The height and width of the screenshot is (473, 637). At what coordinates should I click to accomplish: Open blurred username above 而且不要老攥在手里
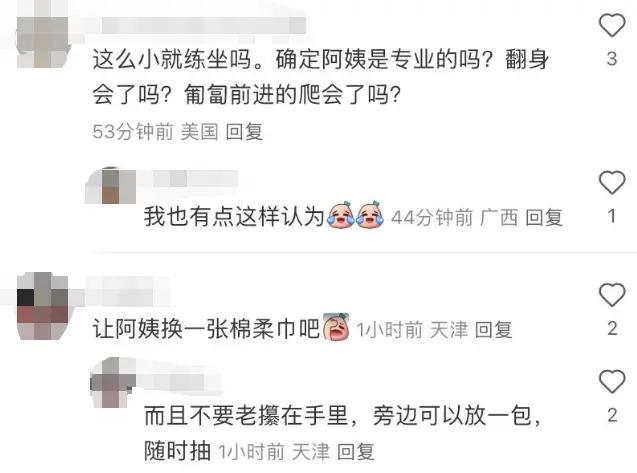coord(181,381)
